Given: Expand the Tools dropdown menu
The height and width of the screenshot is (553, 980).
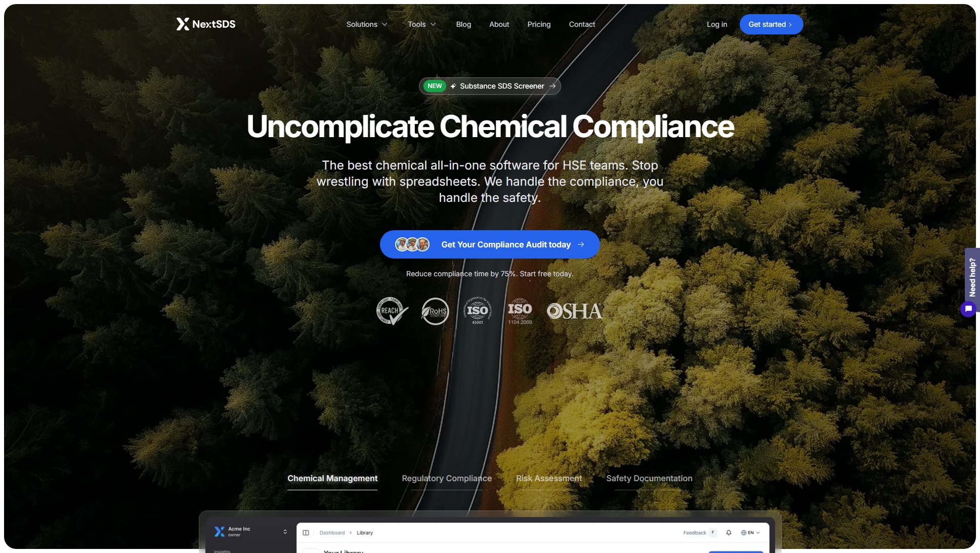Looking at the screenshot, I should 421,24.
